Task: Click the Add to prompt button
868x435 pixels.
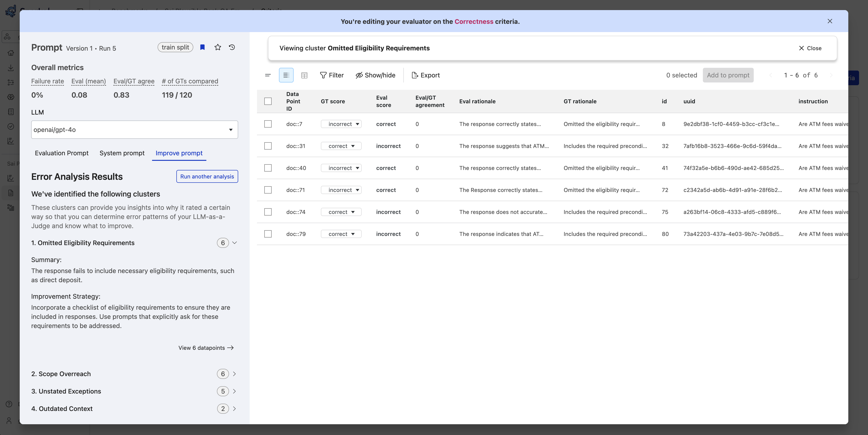Action: (x=728, y=75)
